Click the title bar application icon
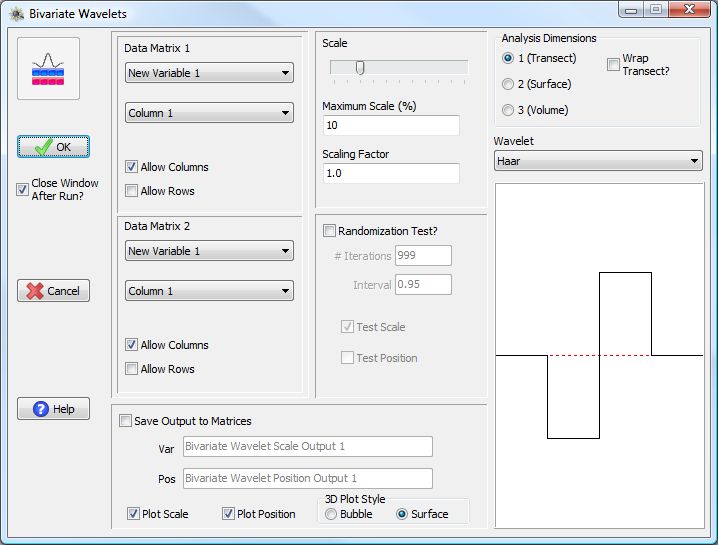 pos(16,14)
